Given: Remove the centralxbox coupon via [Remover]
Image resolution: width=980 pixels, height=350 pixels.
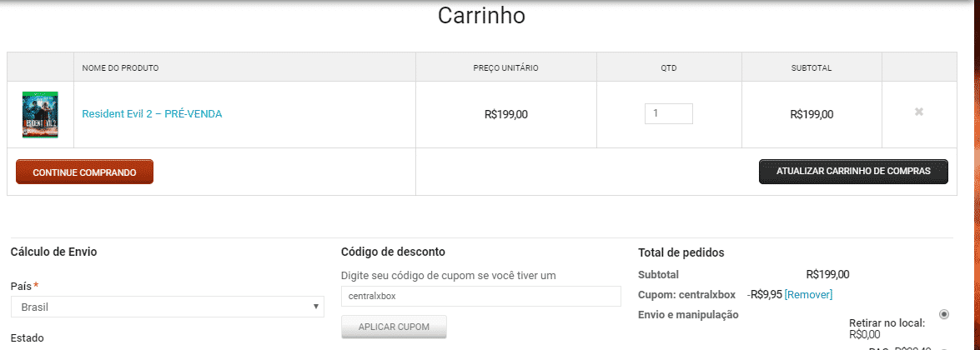Looking at the screenshot, I should point(808,294).
